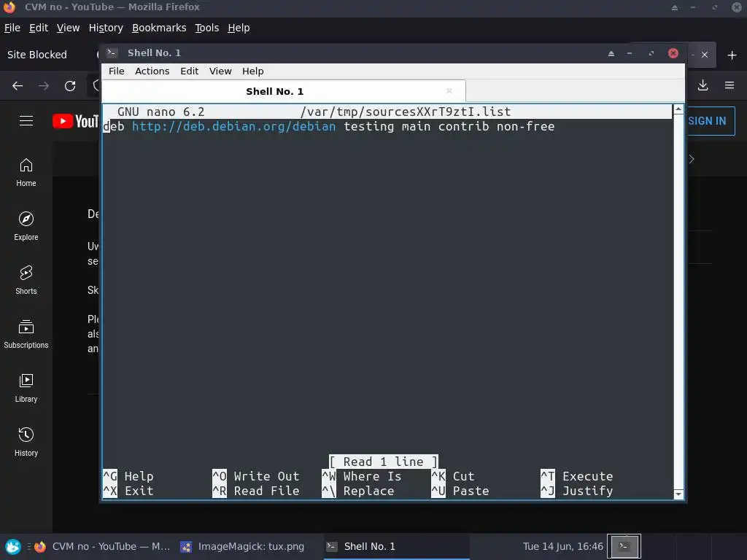
Task: Click Firefox forward arrow button
Action: tap(43, 86)
